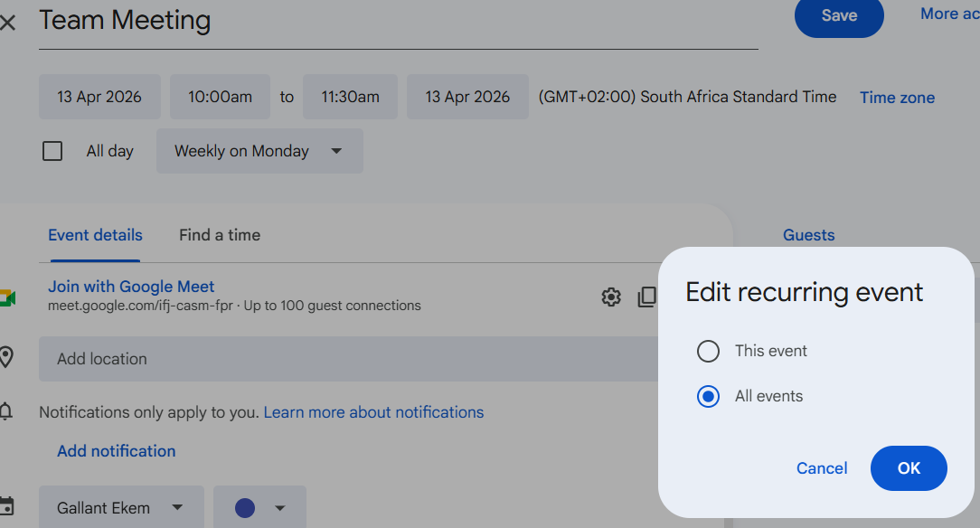Click the Google Meet logo icon
980x528 pixels.
pyautogui.click(x=7, y=298)
